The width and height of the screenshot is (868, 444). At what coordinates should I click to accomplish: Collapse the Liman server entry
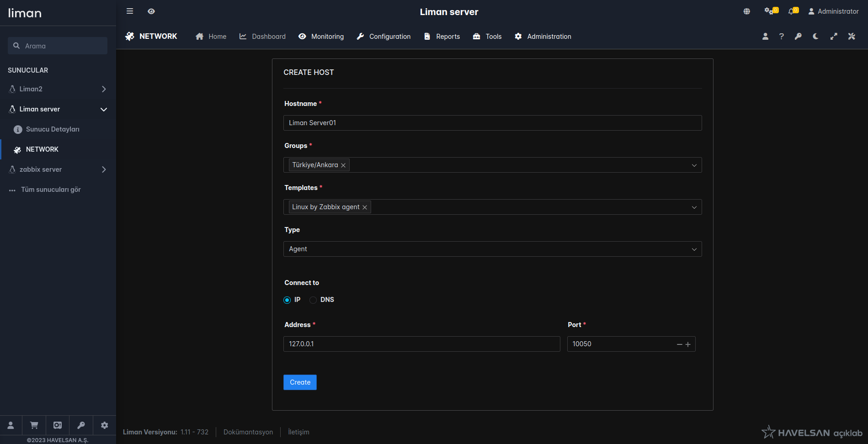coord(58,109)
